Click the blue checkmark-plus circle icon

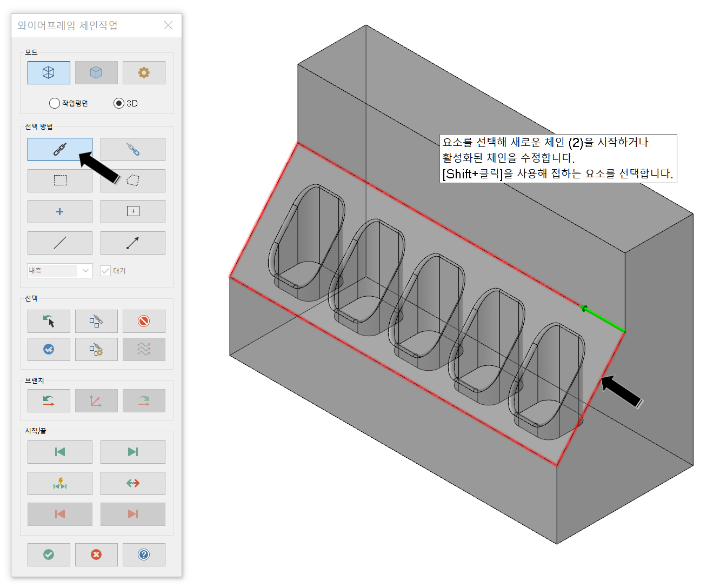click(49, 349)
